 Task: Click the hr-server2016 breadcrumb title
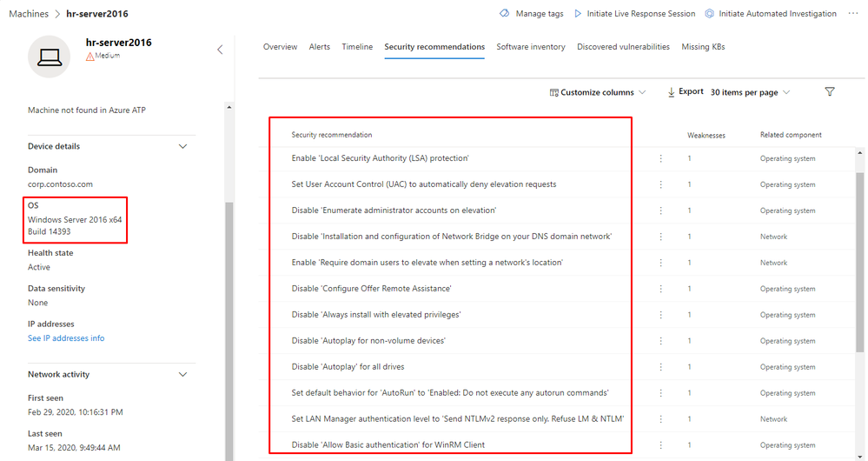(96, 13)
